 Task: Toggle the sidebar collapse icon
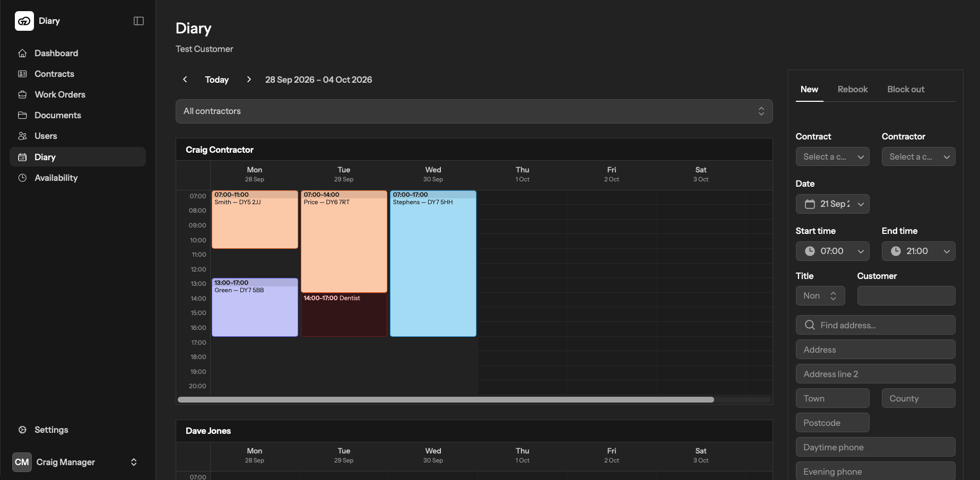(138, 21)
